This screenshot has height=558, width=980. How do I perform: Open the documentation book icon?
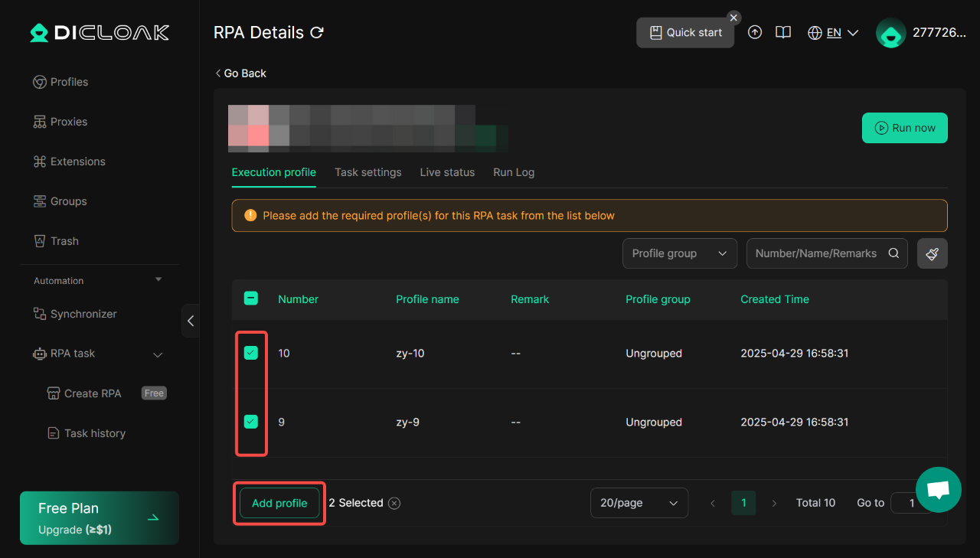pyautogui.click(x=782, y=33)
